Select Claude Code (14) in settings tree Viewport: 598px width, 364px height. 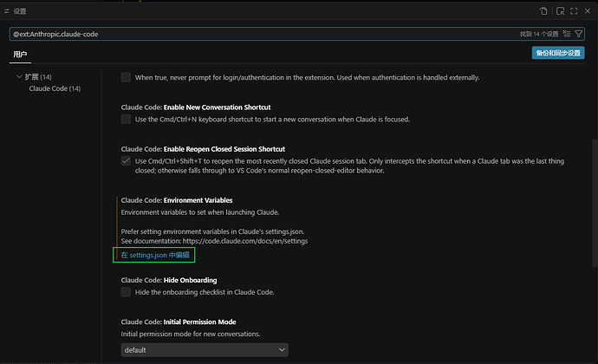[55, 88]
